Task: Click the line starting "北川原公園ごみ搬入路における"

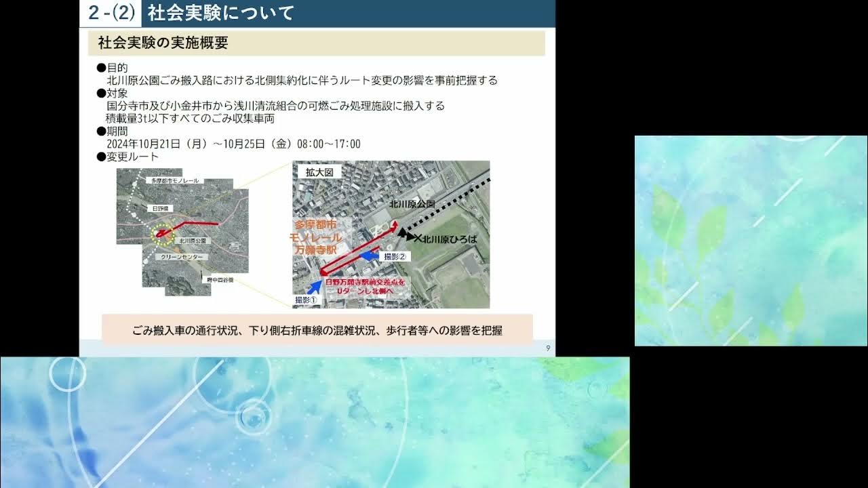Action: [302, 80]
